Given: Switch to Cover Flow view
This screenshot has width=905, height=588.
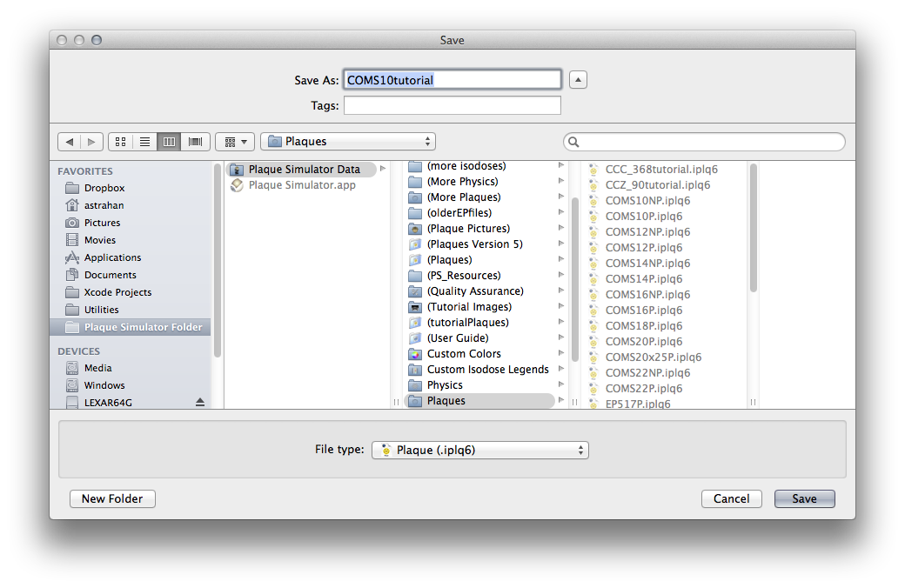Looking at the screenshot, I should click(x=195, y=142).
